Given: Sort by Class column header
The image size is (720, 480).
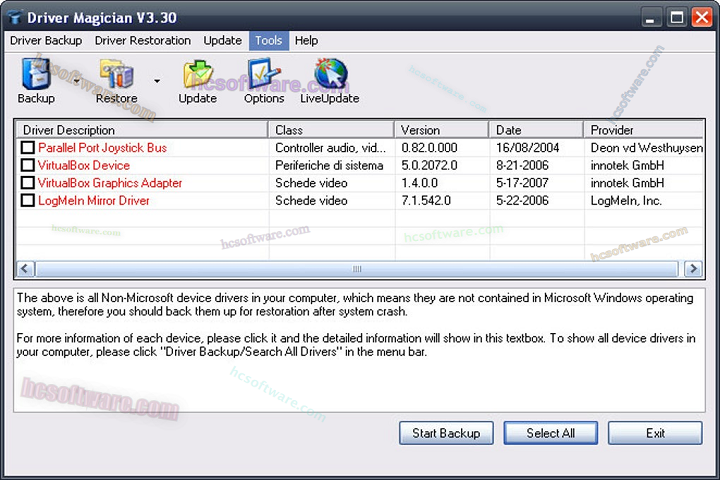Looking at the screenshot, I should pyautogui.click(x=332, y=130).
